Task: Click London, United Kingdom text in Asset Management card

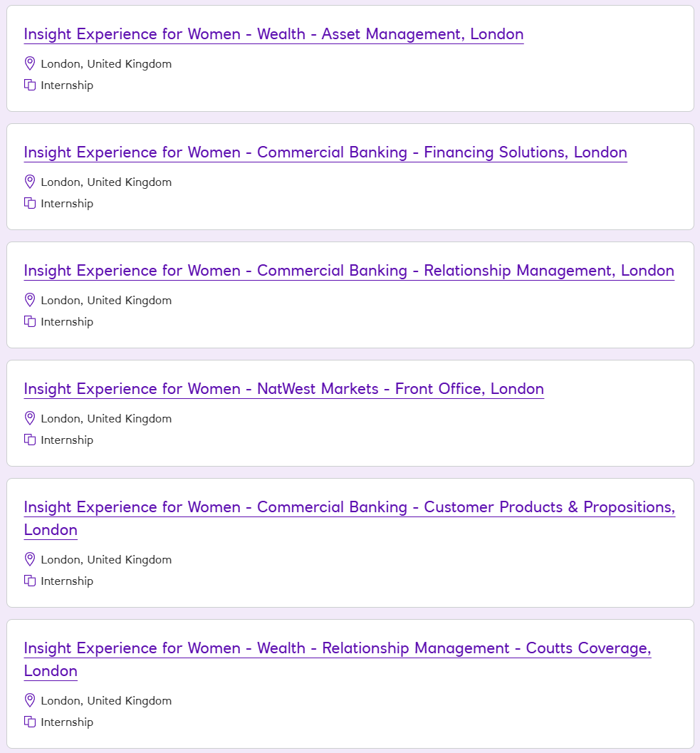Action: (106, 63)
